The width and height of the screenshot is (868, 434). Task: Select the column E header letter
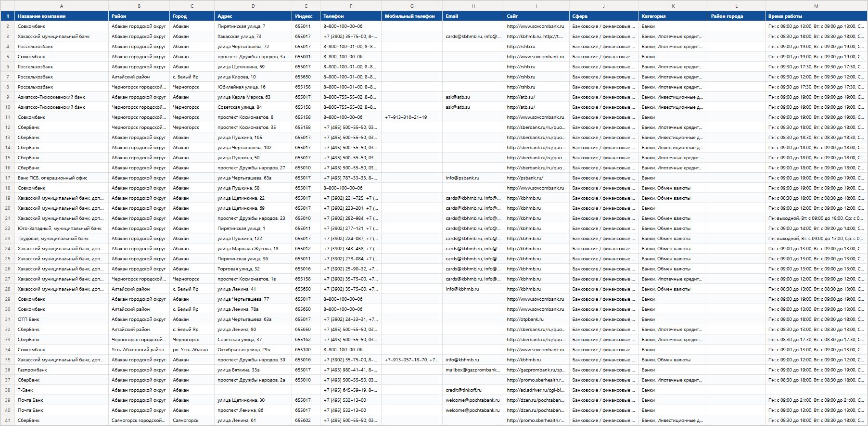tap(306, 6)
